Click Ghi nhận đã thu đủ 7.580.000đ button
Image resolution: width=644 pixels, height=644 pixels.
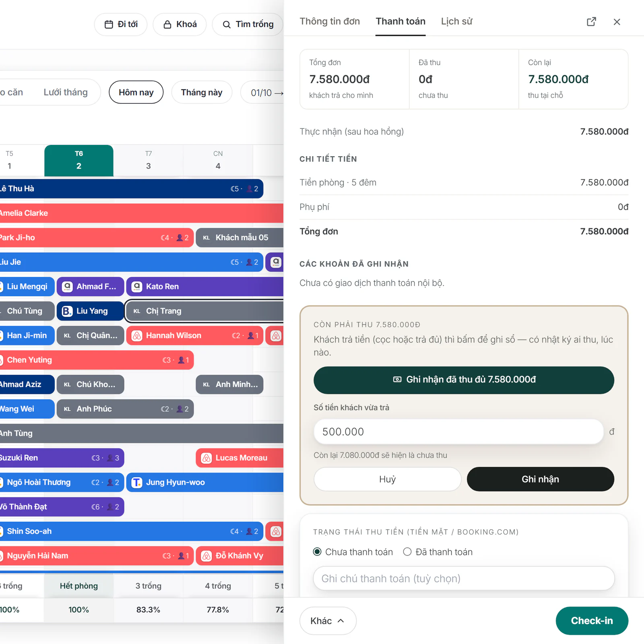pos(464,380)
